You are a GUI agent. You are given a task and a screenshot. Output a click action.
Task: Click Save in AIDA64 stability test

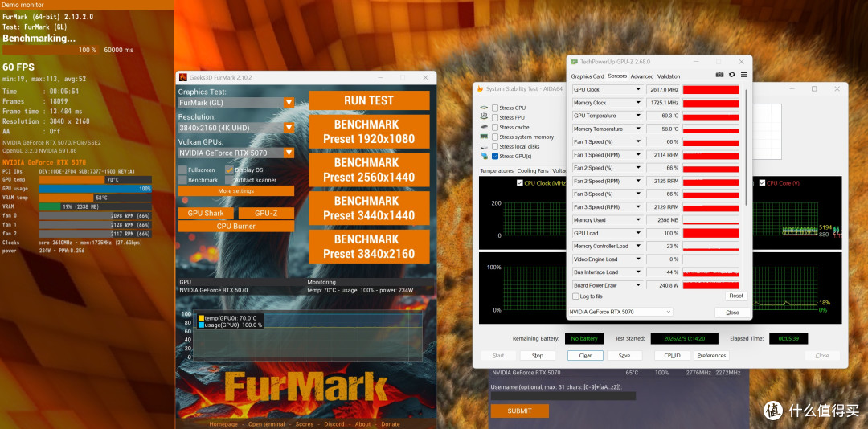pos(624,355)
